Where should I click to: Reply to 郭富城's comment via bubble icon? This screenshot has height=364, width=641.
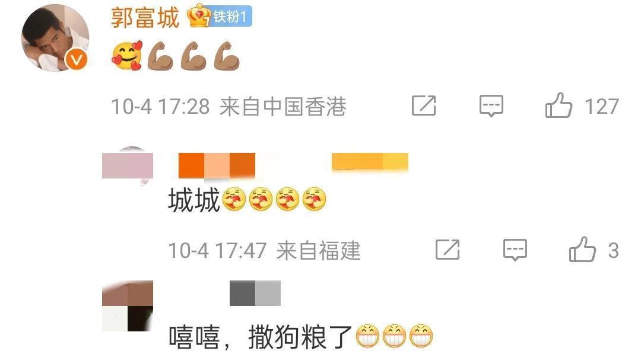click(491, 106)
